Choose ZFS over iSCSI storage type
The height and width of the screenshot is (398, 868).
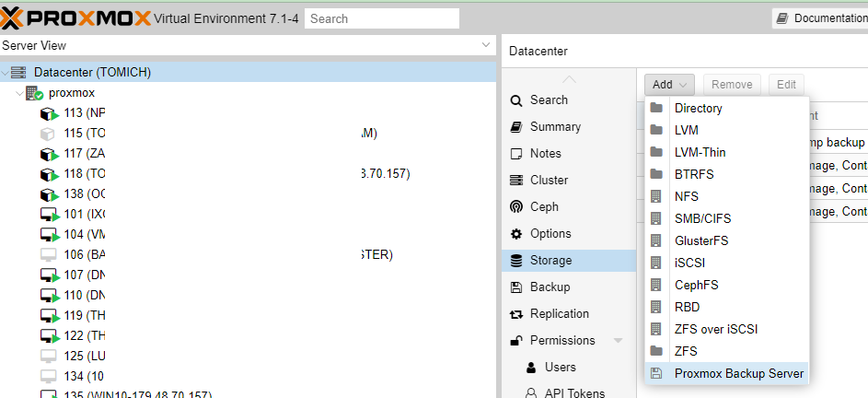(726, 329)
